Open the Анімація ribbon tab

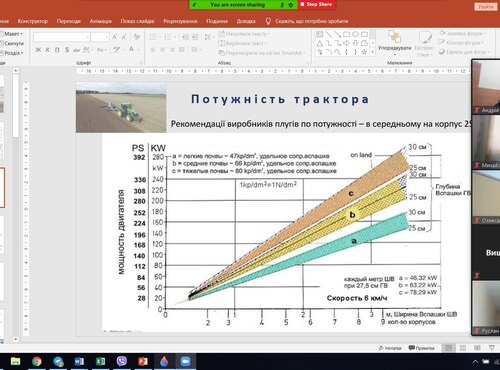point(100,21)
